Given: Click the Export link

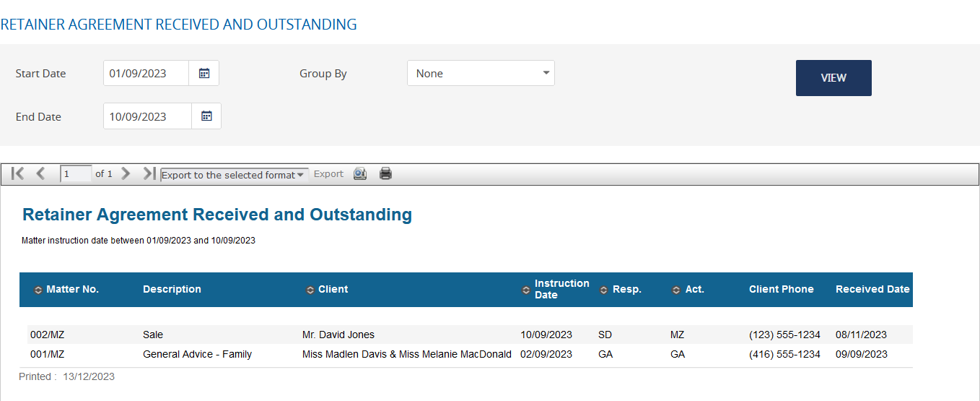Looking at the screenshot, I should 328,174.
